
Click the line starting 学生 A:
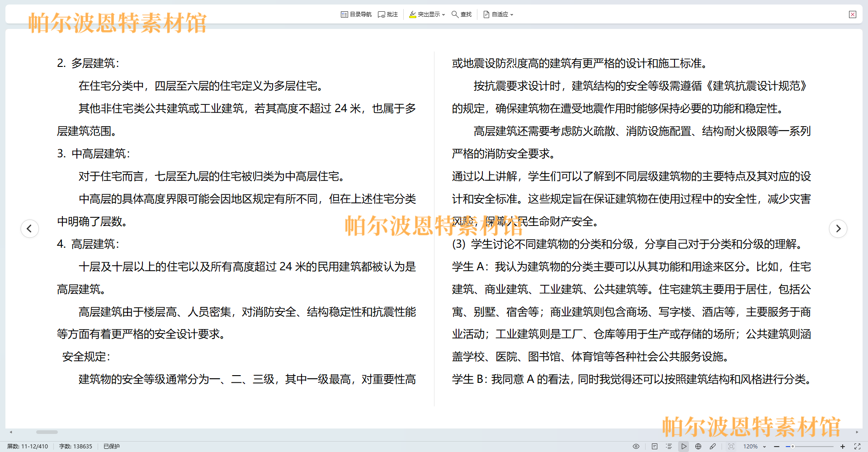(x=632, y=267)
